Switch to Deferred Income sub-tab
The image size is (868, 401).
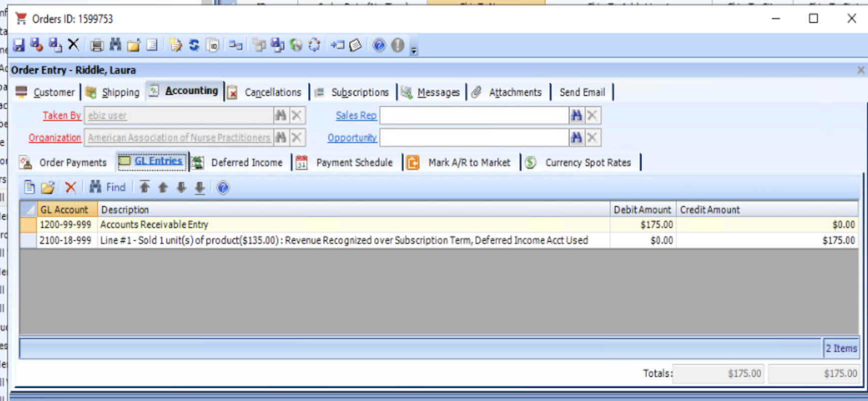pos(239,162)
